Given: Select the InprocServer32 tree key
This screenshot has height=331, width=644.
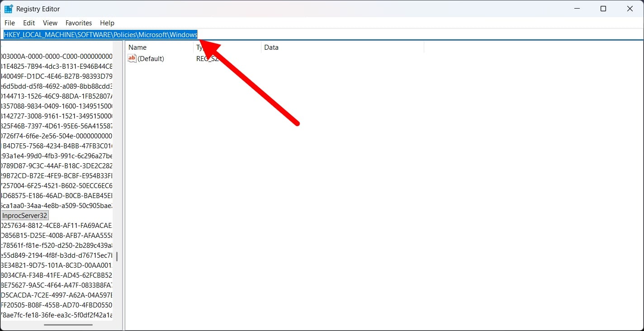Looking at the screenshot, I should pyautogui.click(x=25, y=216).
